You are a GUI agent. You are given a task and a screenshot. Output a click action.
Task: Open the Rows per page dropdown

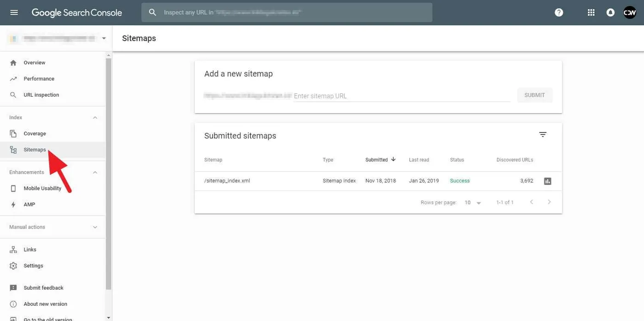[x=473, y=202]
